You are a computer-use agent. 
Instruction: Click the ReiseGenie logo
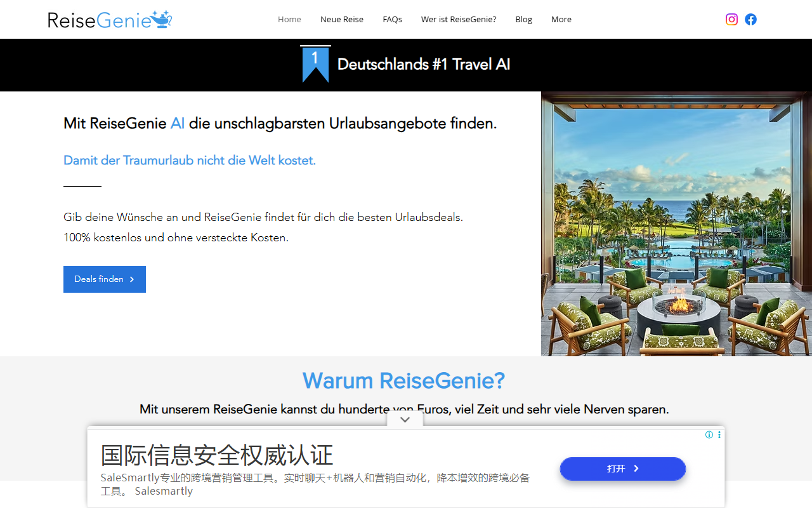pyautogui.click(x=110, y=20)
